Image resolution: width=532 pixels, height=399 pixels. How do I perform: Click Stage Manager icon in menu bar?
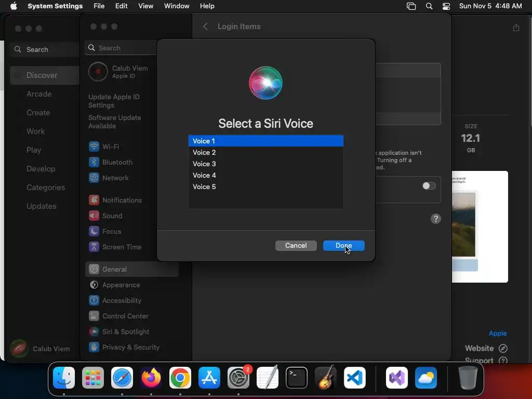tap(411, 6)
